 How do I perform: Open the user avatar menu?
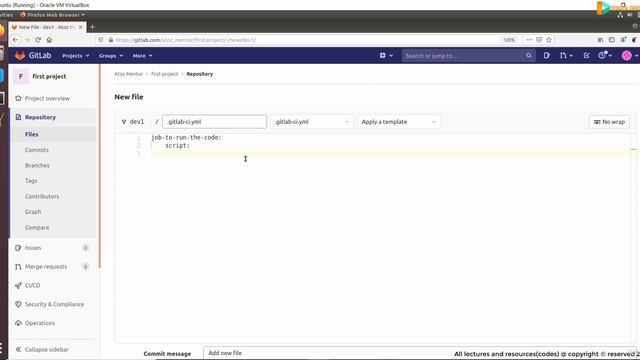[x=629, y=56]
